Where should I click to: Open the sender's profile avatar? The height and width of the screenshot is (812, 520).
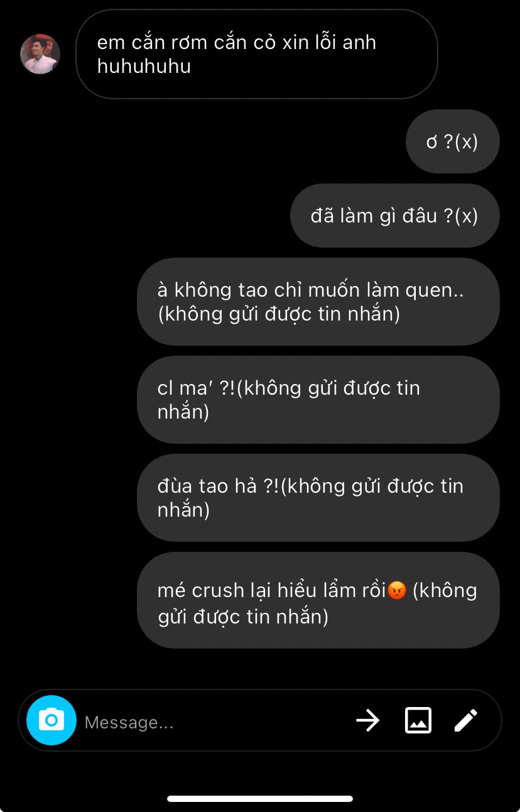coord(40,54)
